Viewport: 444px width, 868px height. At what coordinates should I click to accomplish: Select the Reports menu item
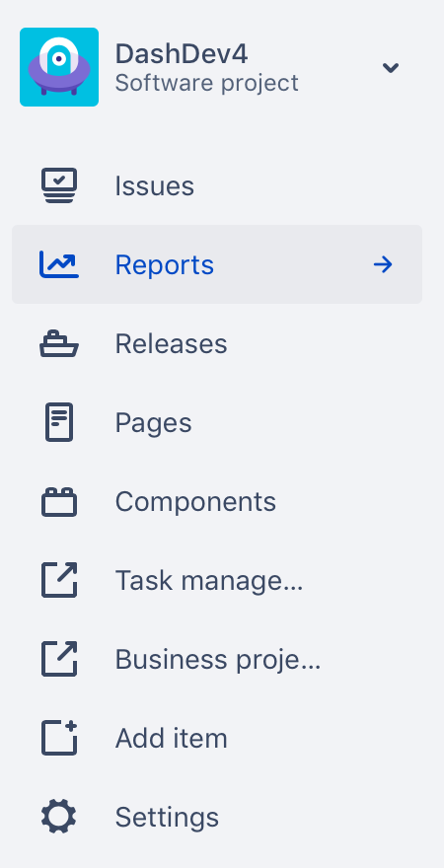[217, 264]
